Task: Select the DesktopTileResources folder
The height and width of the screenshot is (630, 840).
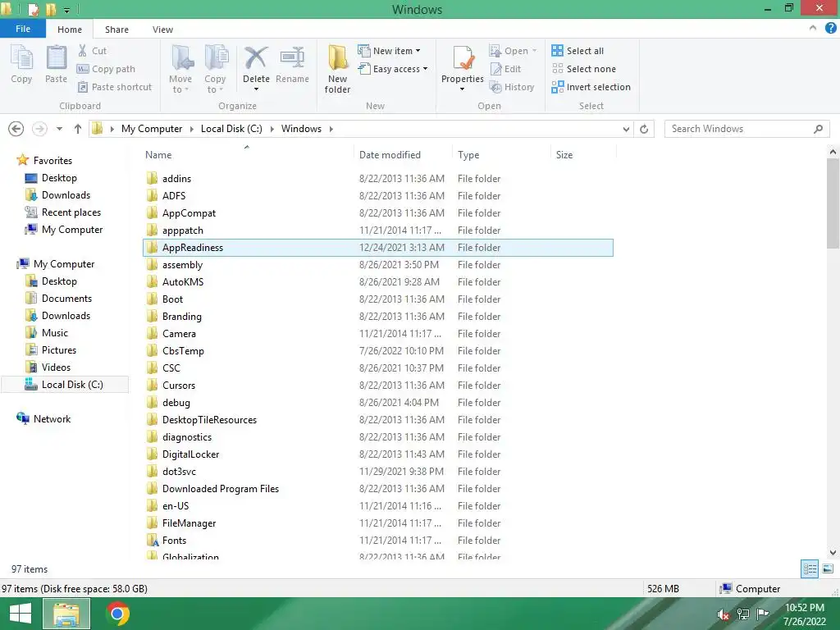Action: click(377, 419)
